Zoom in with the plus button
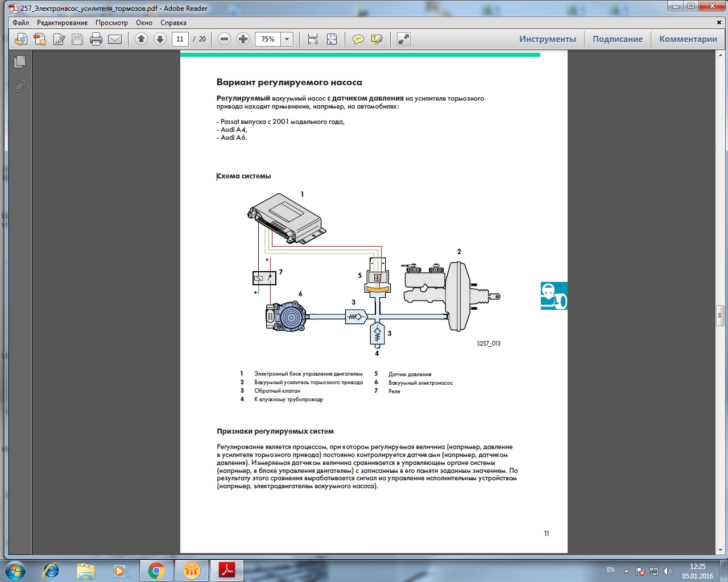 (x=243, y=39)
